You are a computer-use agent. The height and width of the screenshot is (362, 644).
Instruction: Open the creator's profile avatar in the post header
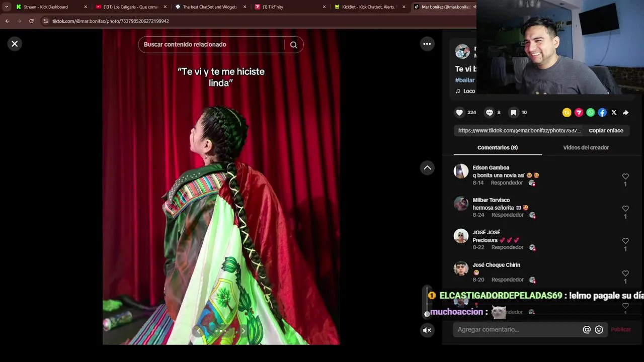point(462,52)
